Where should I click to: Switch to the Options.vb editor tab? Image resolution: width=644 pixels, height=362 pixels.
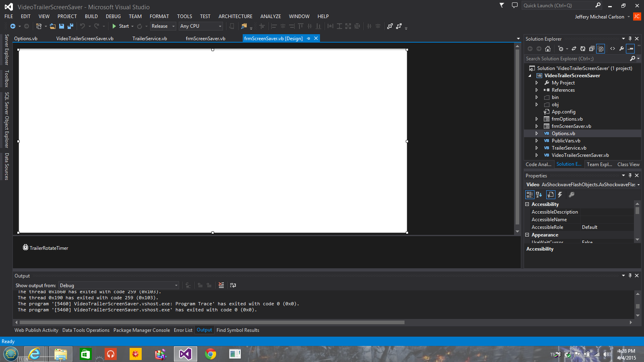click(26, 39)
